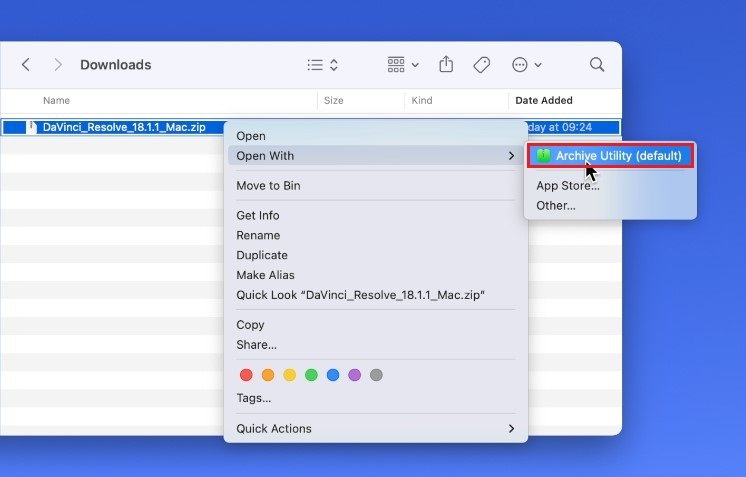The height and width of the screenshot is (477, 746).
Task: Click the Tags toolbar icon
Action: click(x=481, y=65)
